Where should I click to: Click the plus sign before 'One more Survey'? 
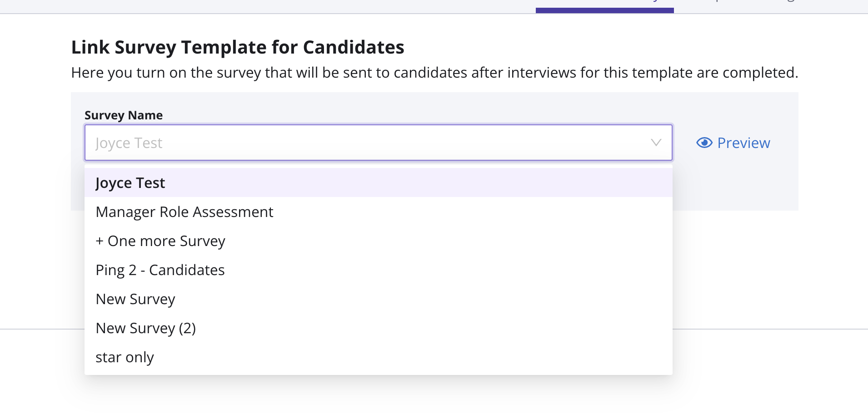point(100,241)
